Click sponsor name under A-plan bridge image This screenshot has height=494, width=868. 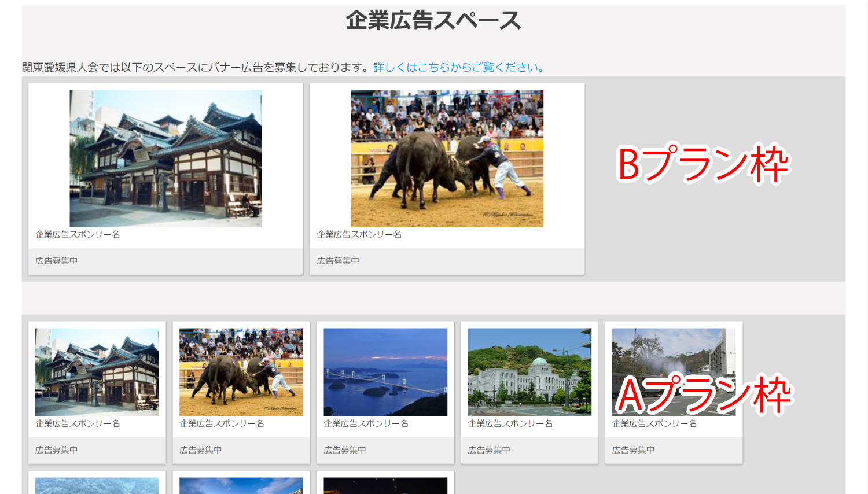(x=366, y=423)
